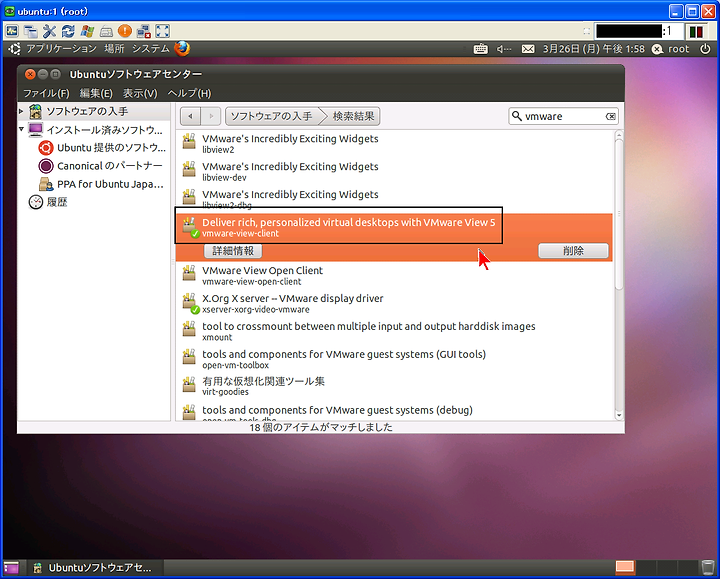Click the results list scrollbar up arrow

tap(619, 135)
